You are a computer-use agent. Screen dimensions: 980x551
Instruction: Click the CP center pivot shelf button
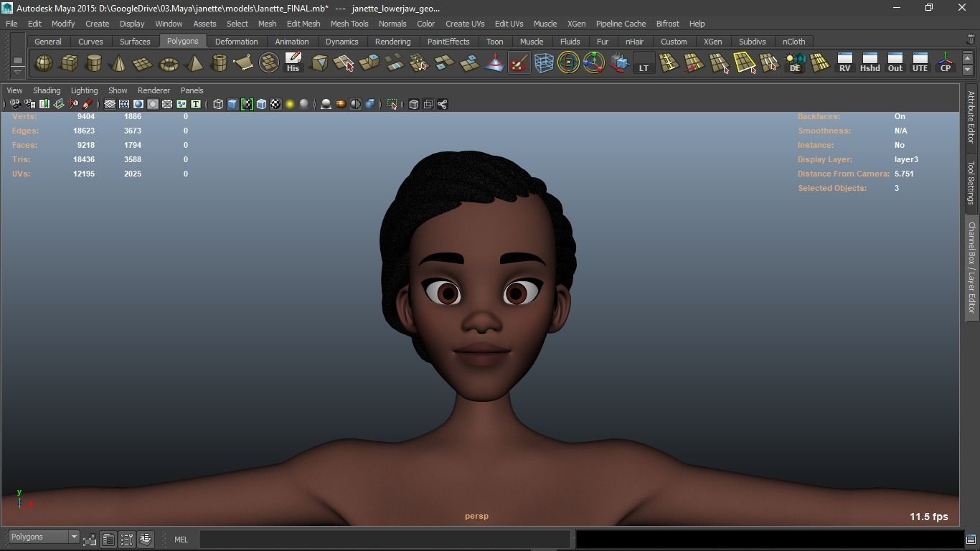point(946,63)
